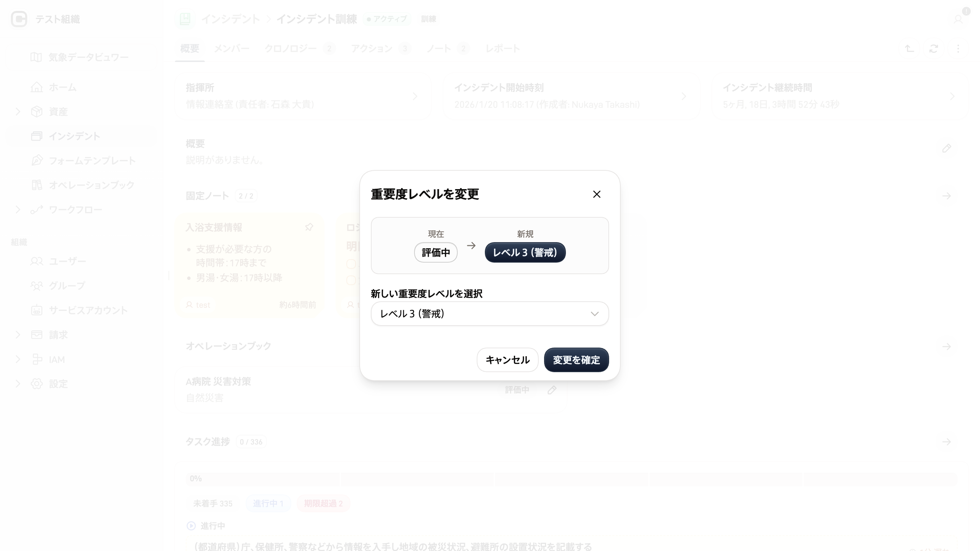Confirm with 変更を確定 button

(576, 360)
